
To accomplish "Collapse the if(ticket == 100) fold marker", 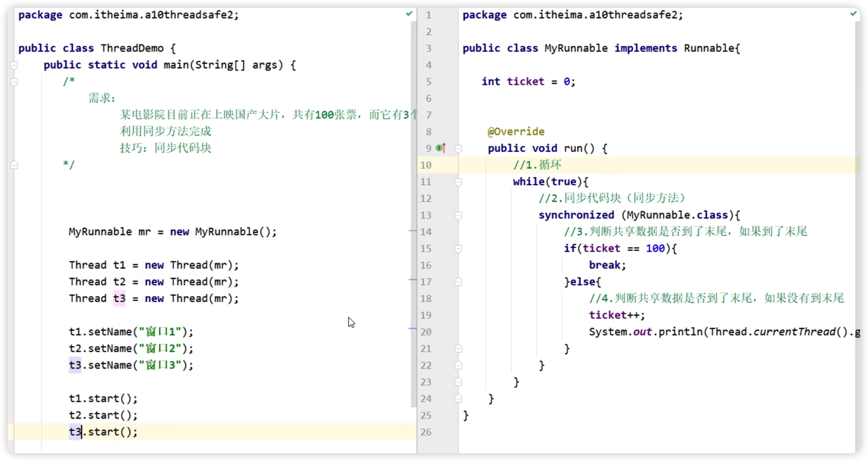I will [458, 249].
